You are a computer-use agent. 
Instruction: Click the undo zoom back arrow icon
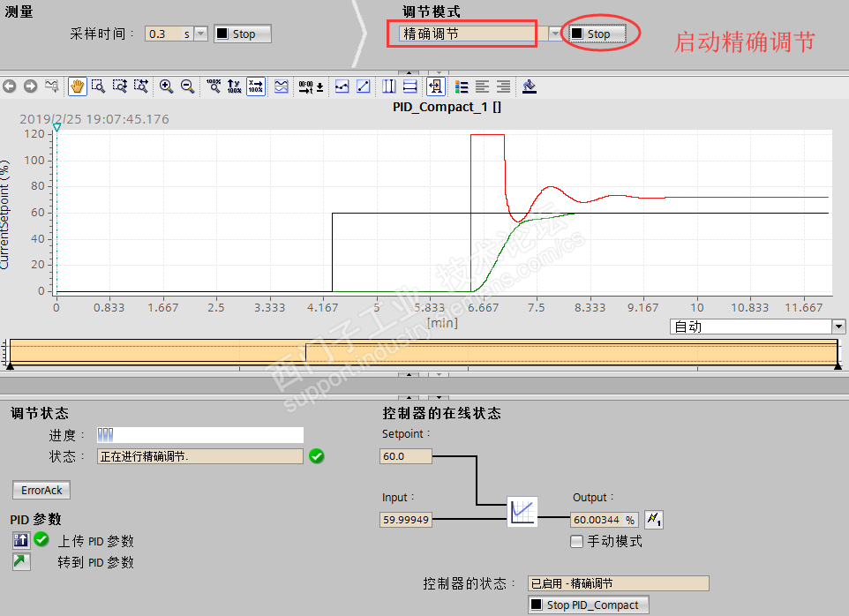pos(9,86)
